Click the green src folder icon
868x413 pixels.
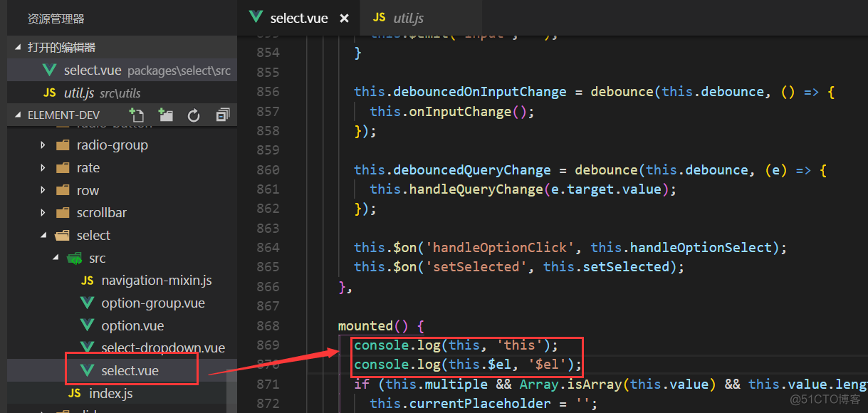[x=74, y=258]
